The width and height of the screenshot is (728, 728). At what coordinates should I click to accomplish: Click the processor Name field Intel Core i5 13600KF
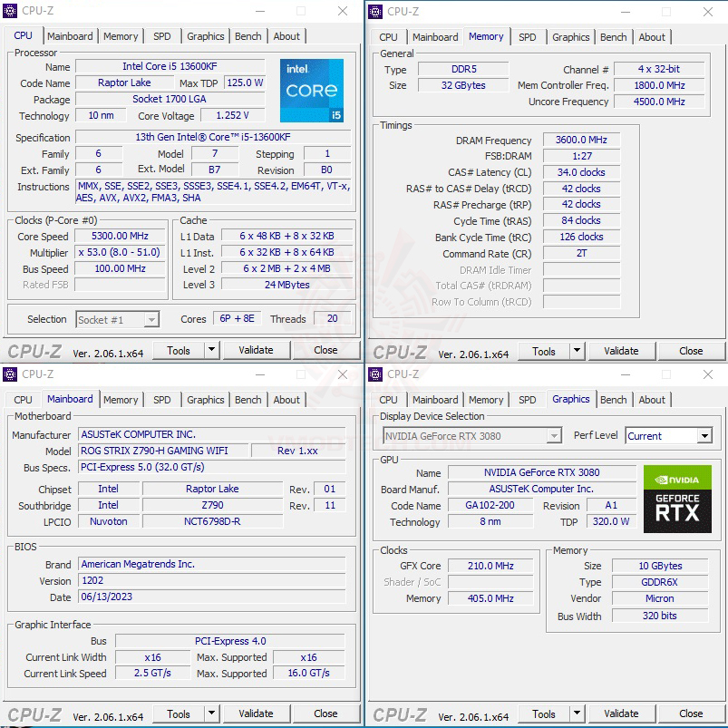click(x=170, y=66)
